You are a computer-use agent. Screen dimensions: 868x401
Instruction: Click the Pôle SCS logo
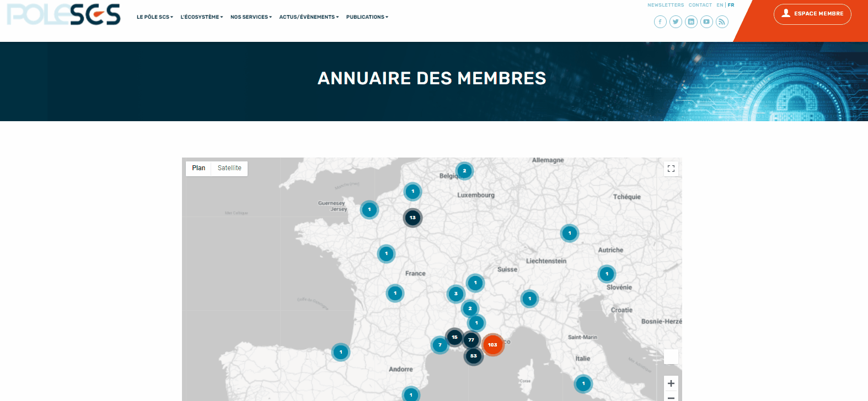63,15
